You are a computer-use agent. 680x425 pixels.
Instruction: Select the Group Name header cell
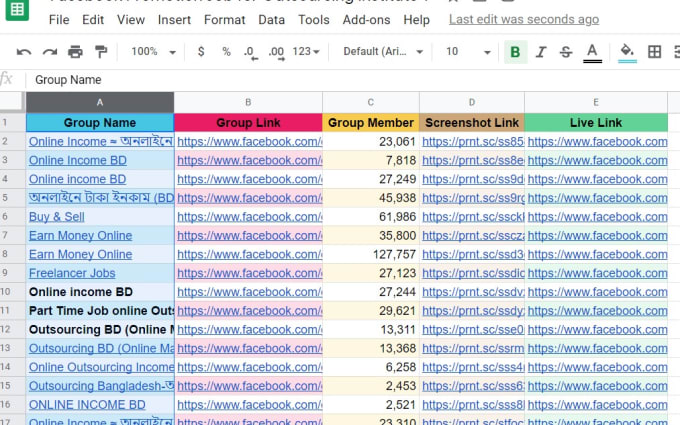point(100,123)
